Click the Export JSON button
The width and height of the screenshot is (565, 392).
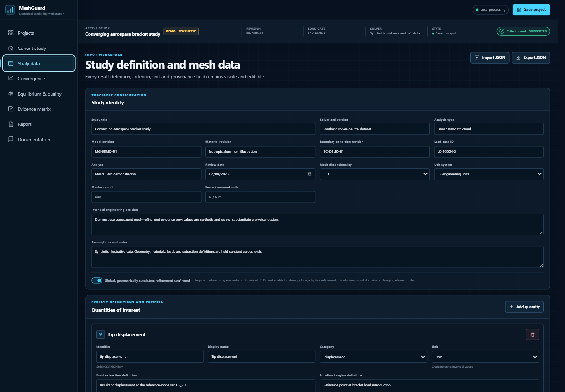(531, 58)
